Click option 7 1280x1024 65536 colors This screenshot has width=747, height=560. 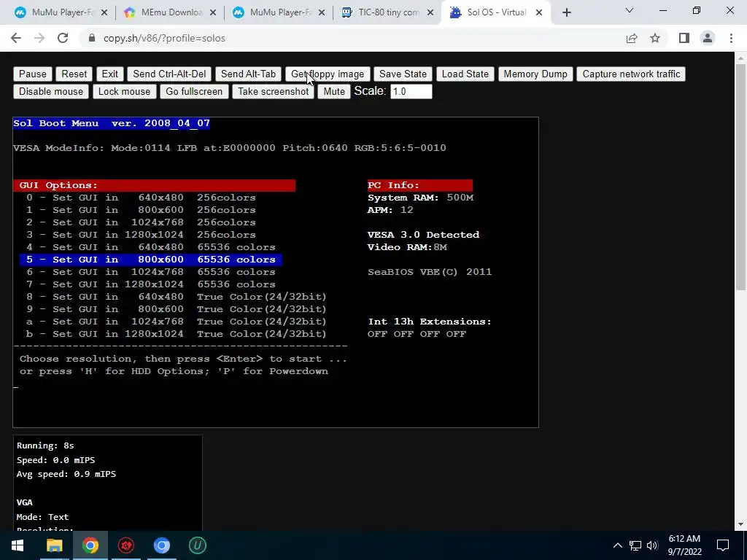[150, 284]
